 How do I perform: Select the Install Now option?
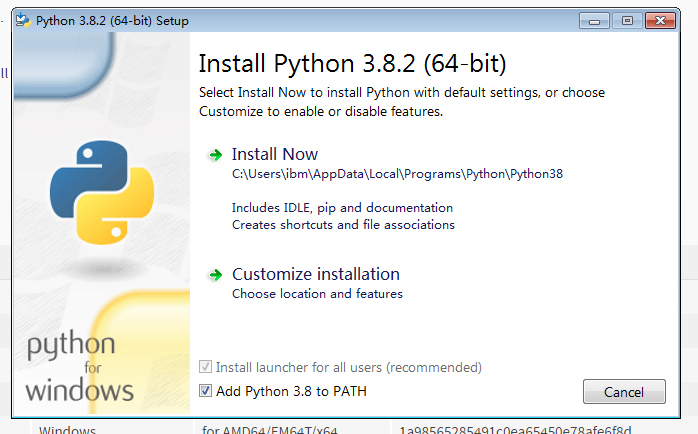(x=275, y=155)
